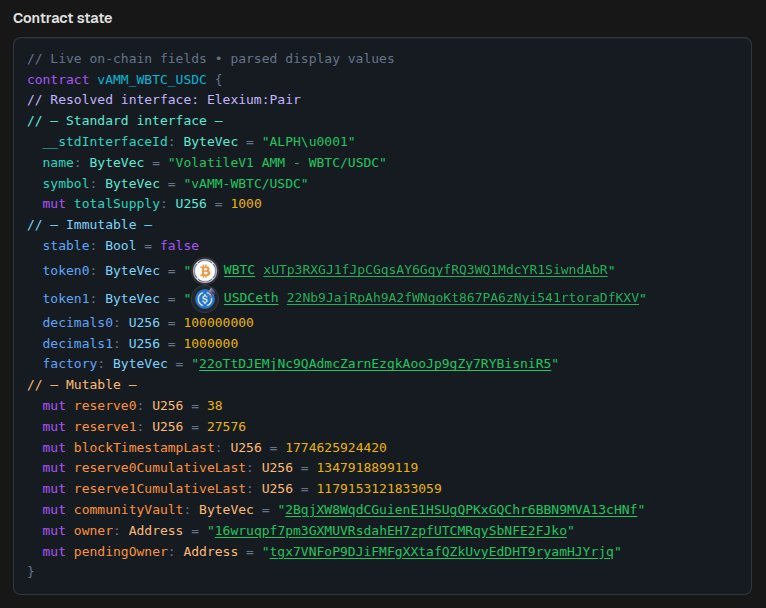Open owner address 16wruqpf7pm3GXMUV... link

click(x=391, y=531)
